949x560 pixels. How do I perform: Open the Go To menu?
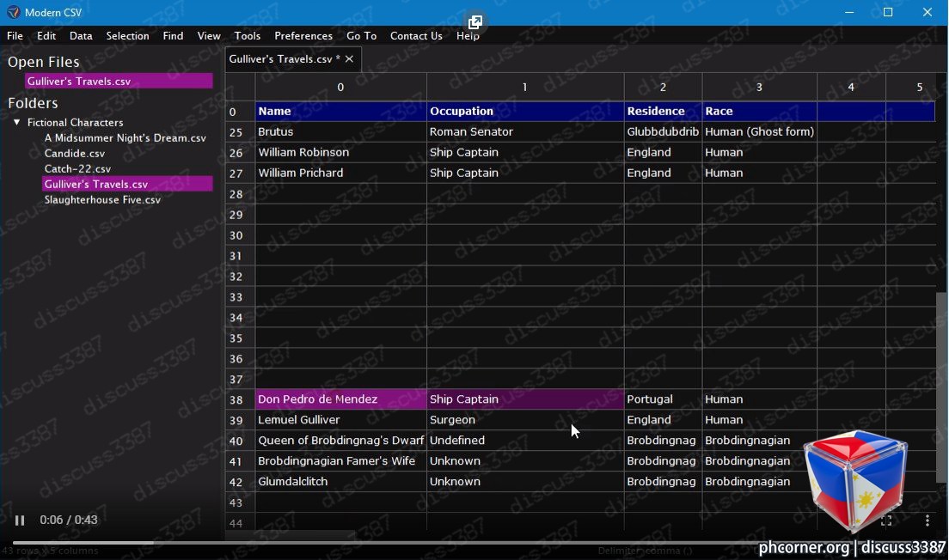tap(361, 36)
